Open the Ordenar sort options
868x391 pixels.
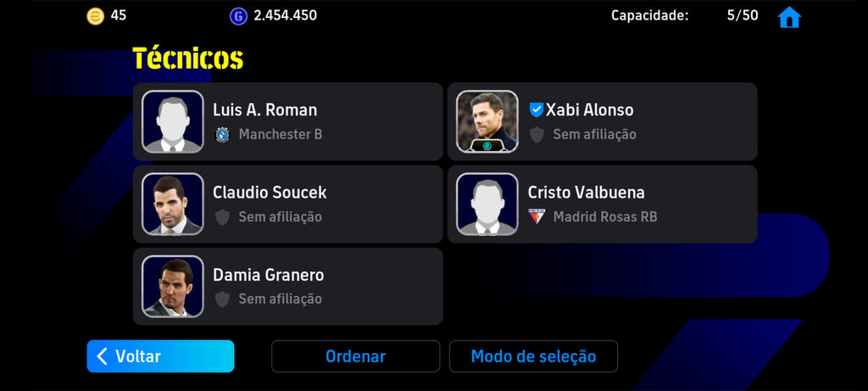tap(355, 356)
